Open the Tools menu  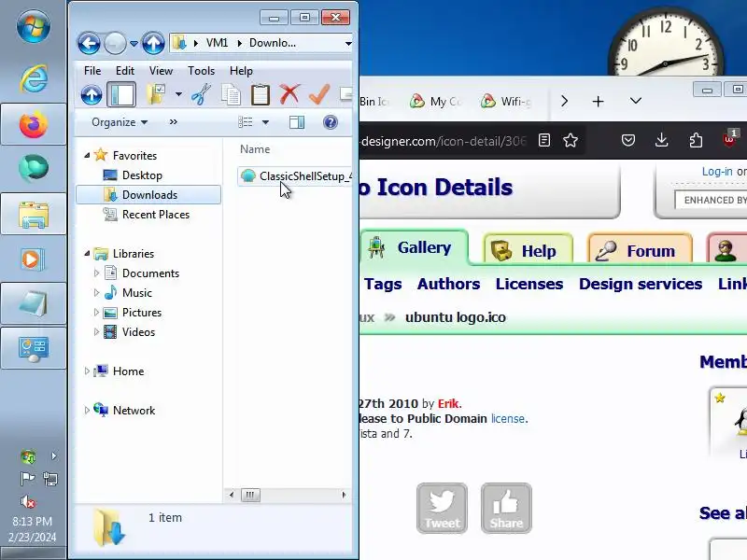pos(201,71)
